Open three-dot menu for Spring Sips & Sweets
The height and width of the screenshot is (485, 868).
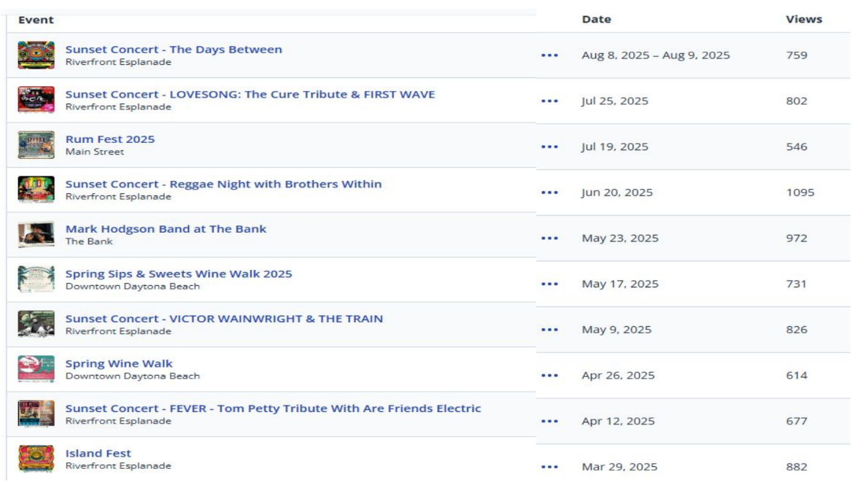(550, 284)
